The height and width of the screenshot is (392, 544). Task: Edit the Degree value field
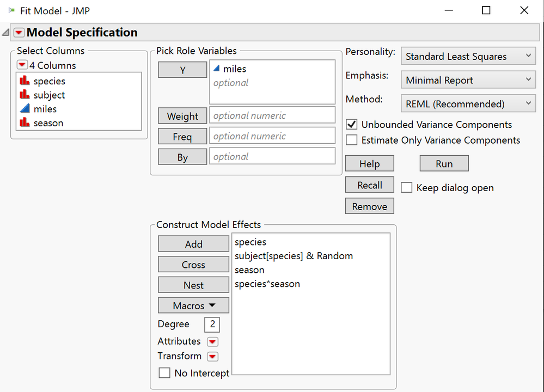(212, 324)
